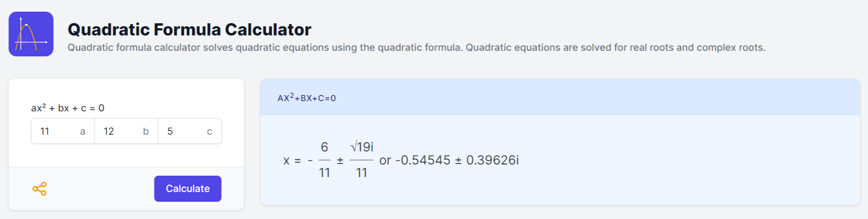Click the minus sign before the 6/11 fraction
This screenshot has width=868, height=219.
[x=310, y=161]
